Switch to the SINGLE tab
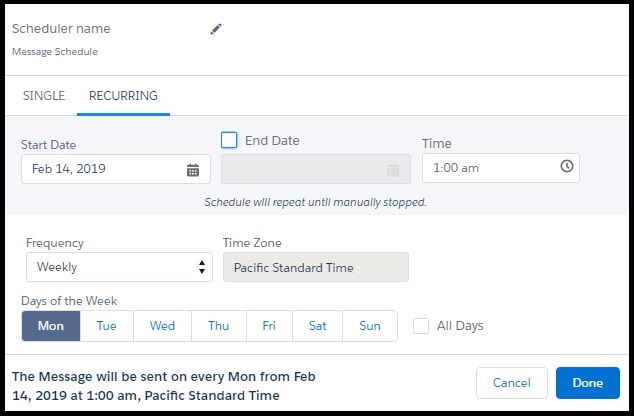 pos(44,96)
